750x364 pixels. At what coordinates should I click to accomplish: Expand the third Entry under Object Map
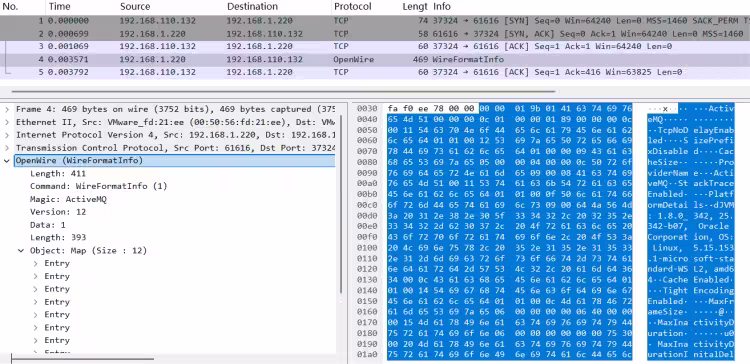point(36,289)
